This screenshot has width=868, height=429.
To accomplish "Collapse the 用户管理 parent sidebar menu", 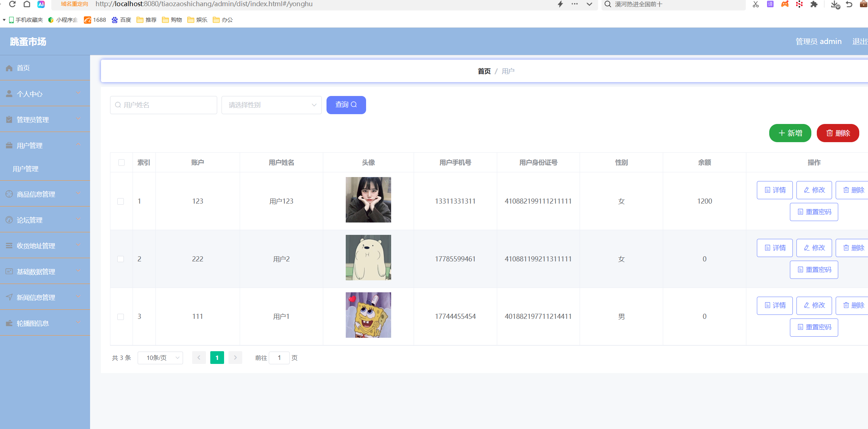I will pyautogui.click(x=45, y=145).
